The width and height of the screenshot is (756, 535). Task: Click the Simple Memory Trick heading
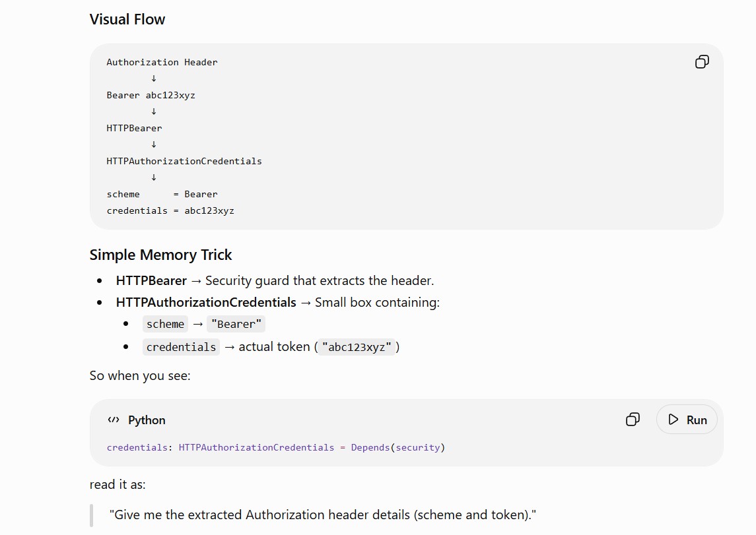click(x=160, y=255)
